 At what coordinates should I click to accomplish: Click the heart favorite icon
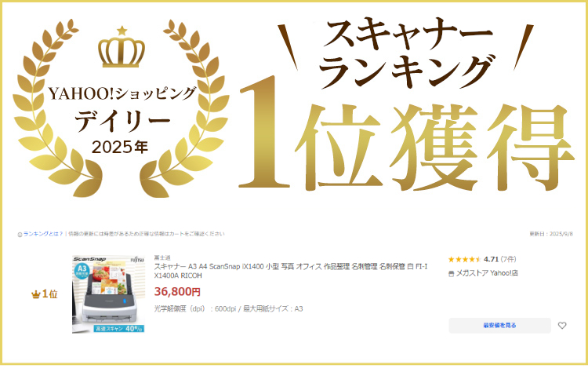pos(562,326)
